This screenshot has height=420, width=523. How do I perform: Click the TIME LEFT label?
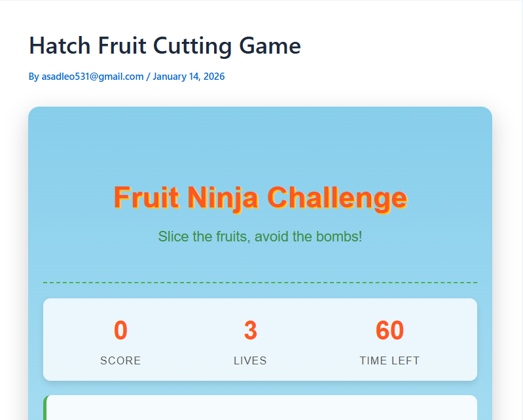pyautogui.click(x=389, y=360)
